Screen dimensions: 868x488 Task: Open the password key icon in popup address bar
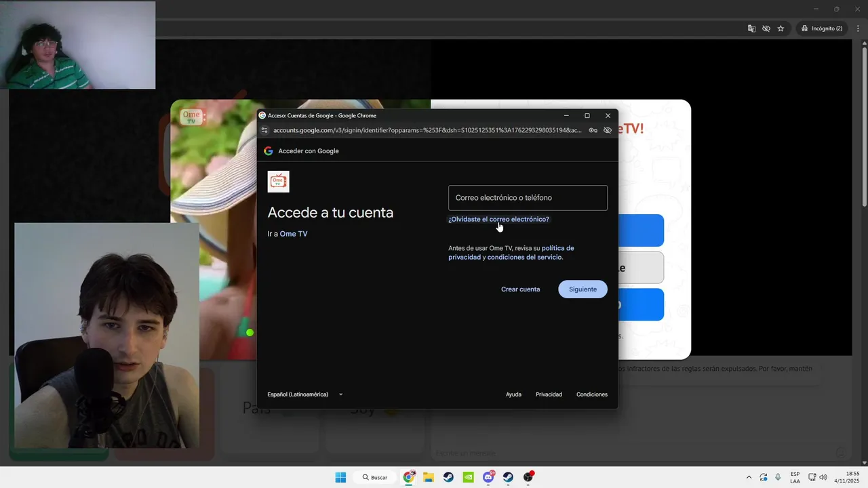(593, 130)
